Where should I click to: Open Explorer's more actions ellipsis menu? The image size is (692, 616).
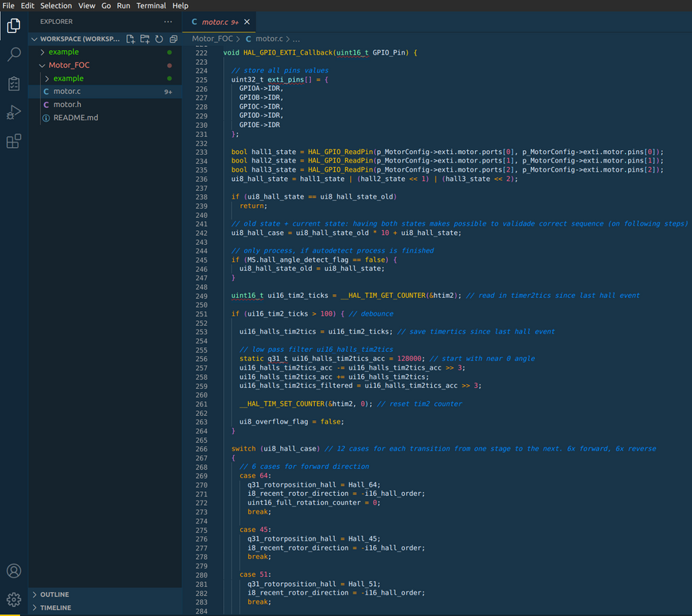pyautogui.click(x=168, y=22)
